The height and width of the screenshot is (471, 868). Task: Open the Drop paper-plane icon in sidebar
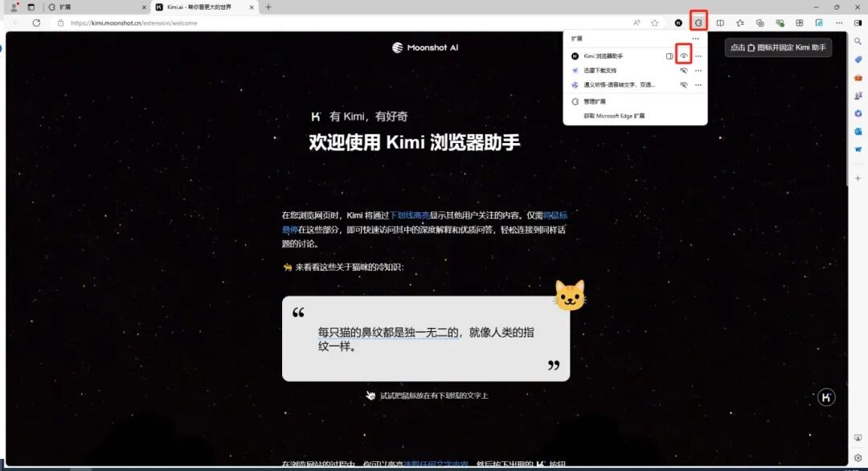point(858,149)
